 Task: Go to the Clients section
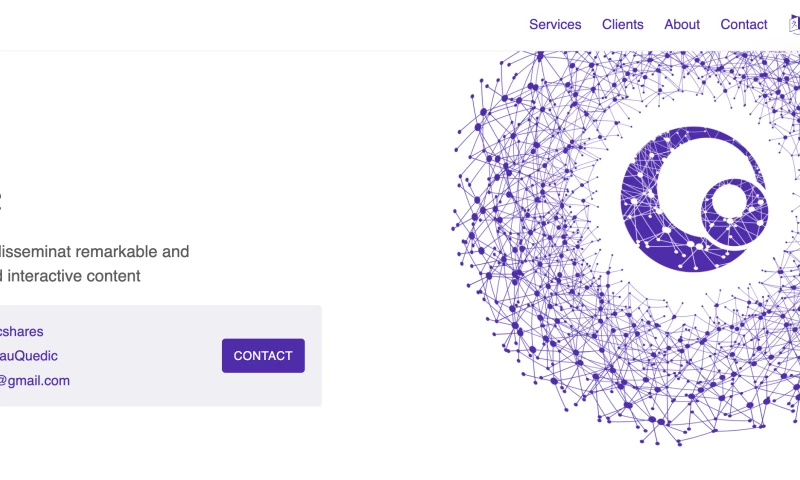point(623,24)
